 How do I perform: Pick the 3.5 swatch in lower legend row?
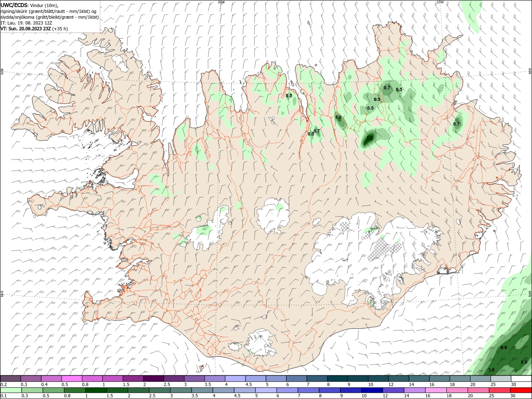(x=202, y=390)
